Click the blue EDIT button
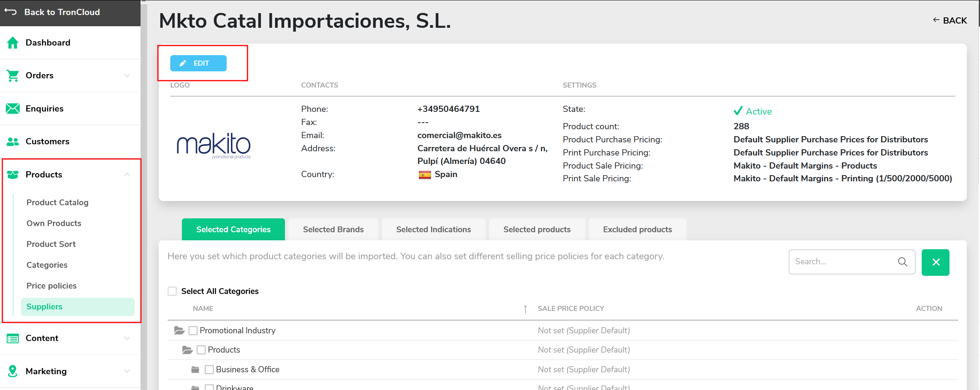This screenshot has width=980, height=390. point(198,63)
